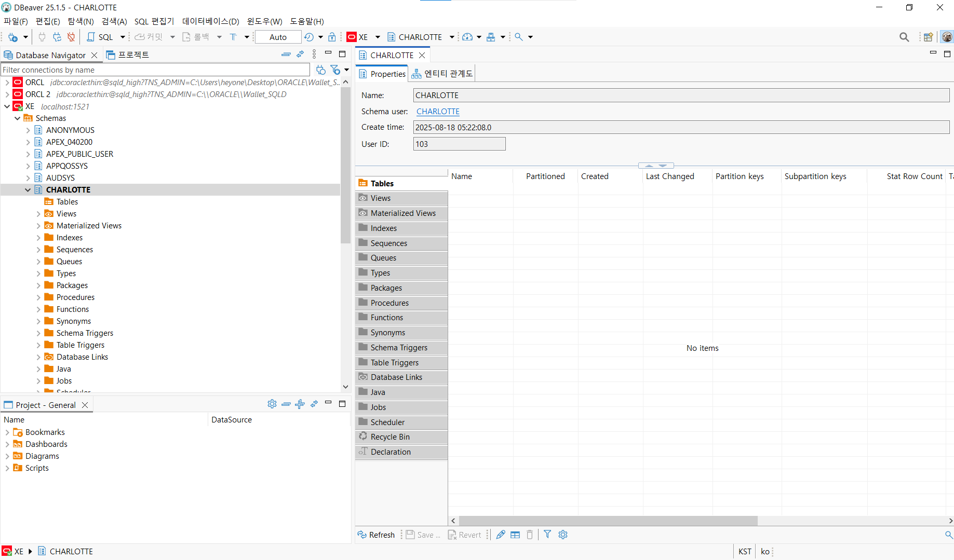Expand the ANONYMOUS schema

(28, 130)
